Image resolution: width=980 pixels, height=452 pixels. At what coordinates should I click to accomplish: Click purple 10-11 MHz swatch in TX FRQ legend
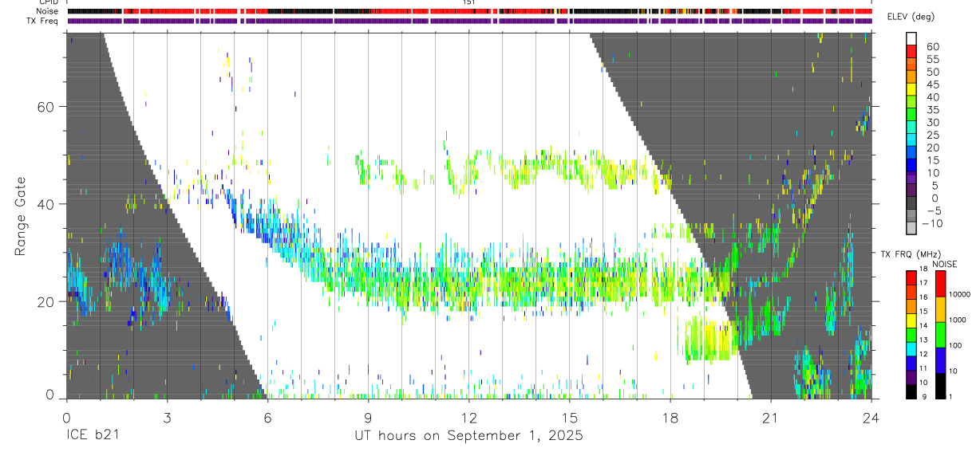coord(911,377)
